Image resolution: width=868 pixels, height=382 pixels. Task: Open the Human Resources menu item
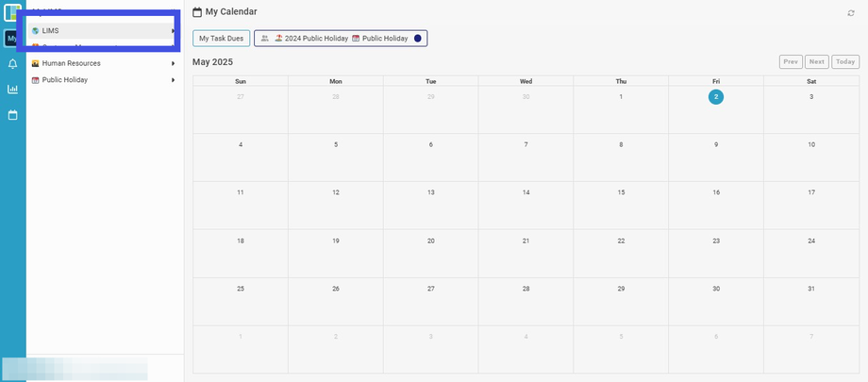[103, 64]
